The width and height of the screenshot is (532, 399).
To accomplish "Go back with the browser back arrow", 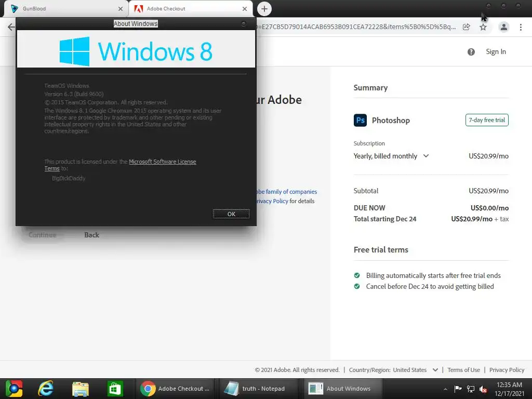I will click(11, 27).
